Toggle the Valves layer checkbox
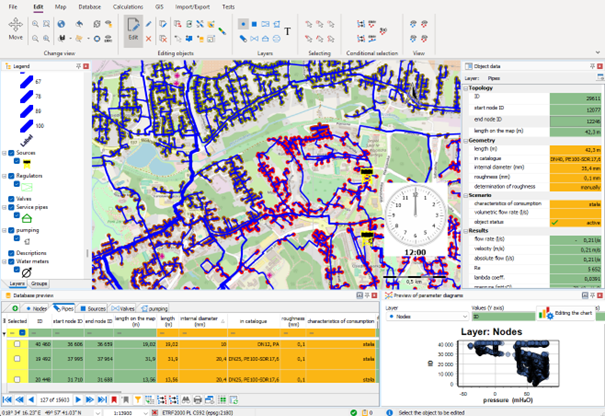Viewport: 605px width, 416px height. [x=11, y=198]
